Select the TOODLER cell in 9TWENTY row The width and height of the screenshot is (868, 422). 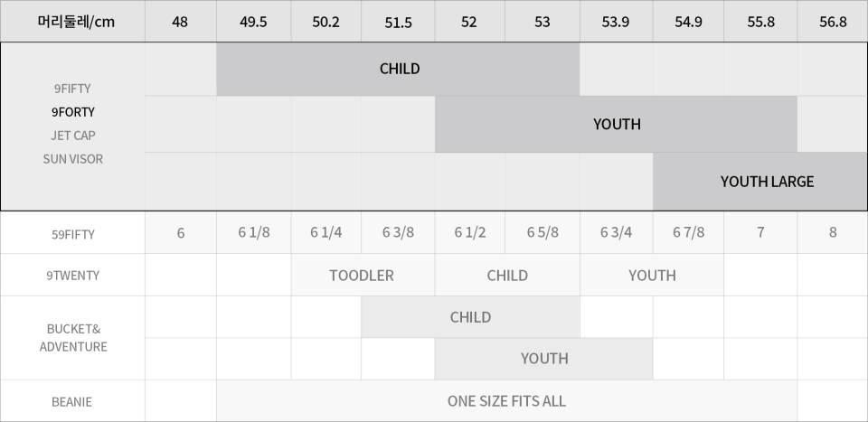(x=363, y=275)
